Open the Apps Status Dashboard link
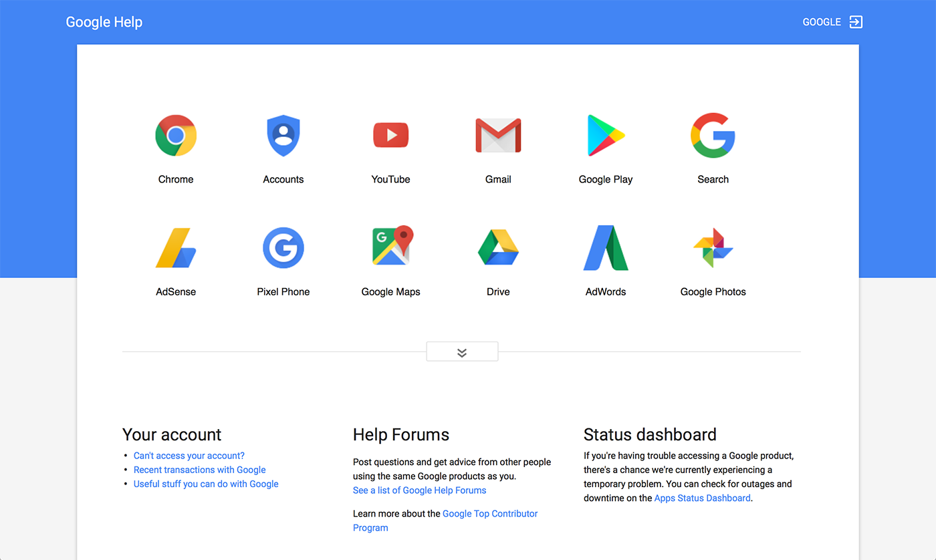The height and width of the screenshot is (560, 936). coord(703,498)
